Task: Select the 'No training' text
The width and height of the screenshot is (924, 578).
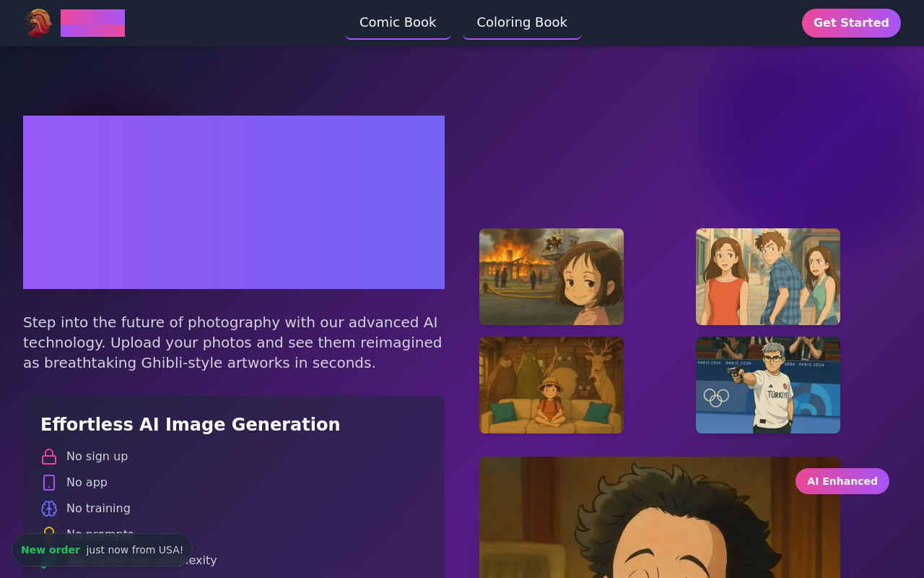Action: pos(98,509)
